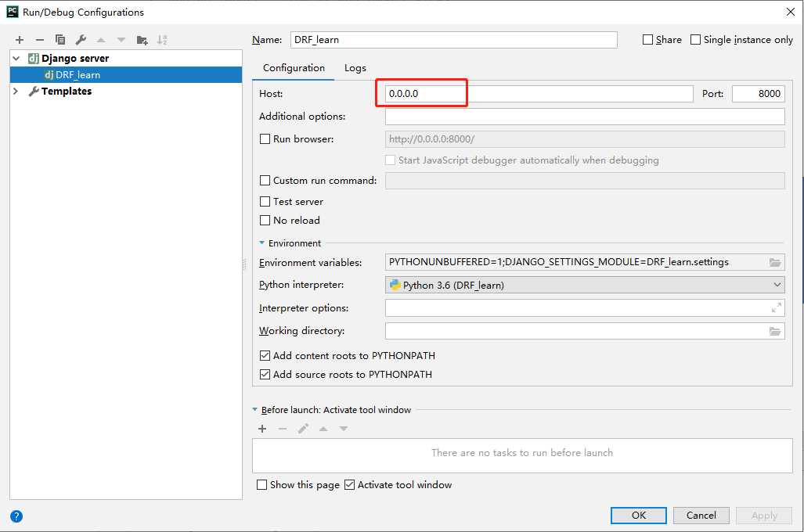This screenshot has height=532, width=804.
Task: Edit the before launch task
Action: [303, 429]
